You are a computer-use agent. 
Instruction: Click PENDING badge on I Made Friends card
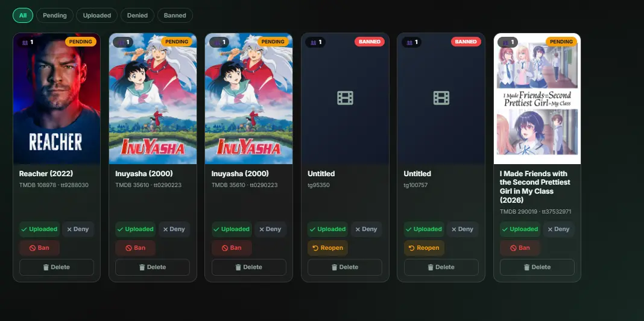pyautogui.click(x=561, y=42)
